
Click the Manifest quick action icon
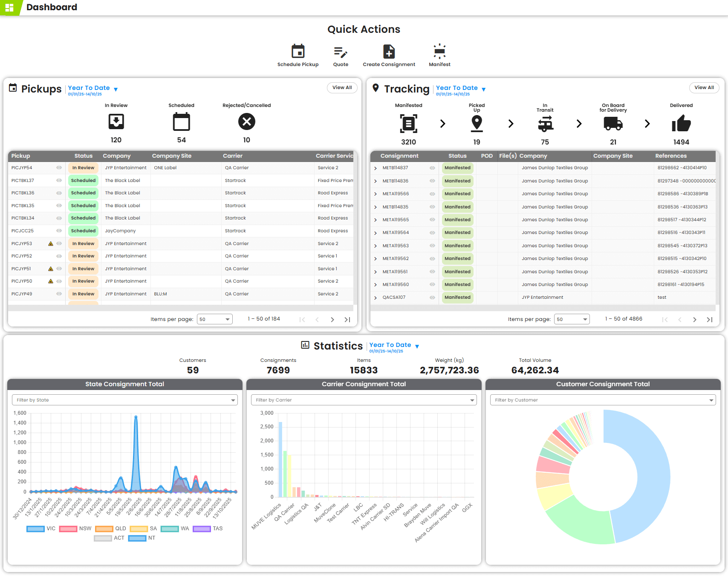[439, 52]
